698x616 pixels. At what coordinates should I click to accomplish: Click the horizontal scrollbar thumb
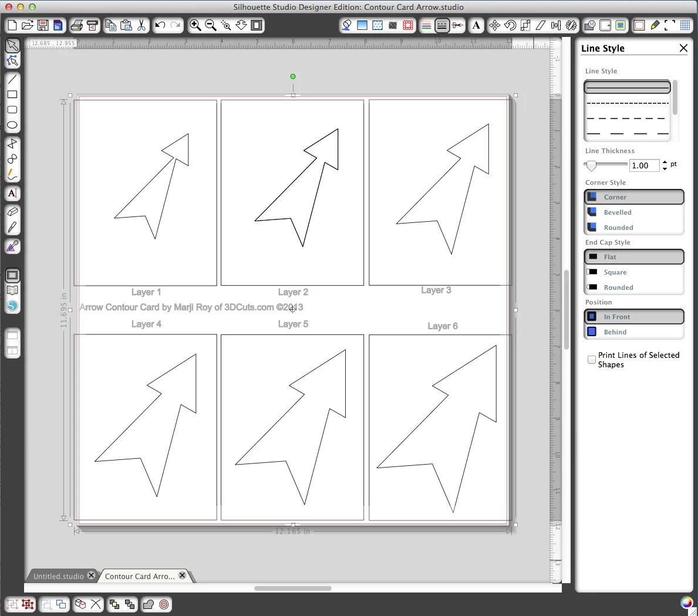[x=292, y=588]
